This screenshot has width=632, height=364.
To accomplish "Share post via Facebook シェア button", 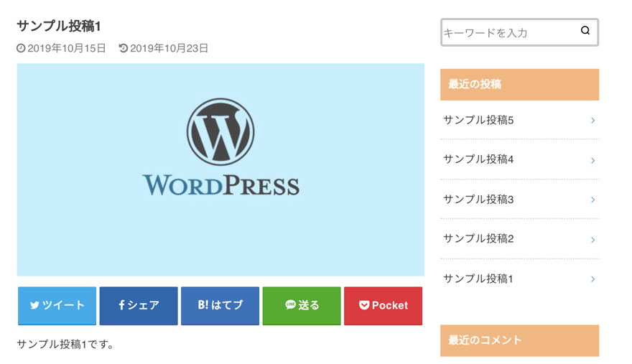I will [139, 305].
